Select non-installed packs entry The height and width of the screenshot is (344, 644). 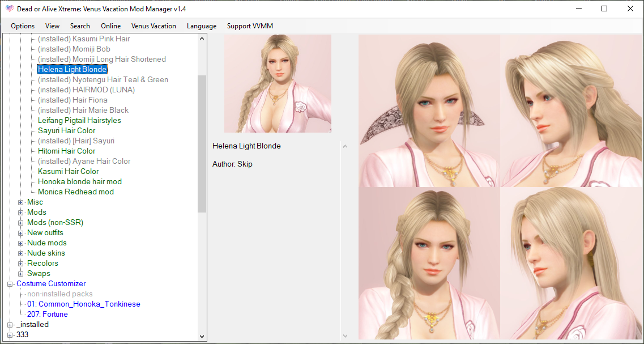(60, 294)
